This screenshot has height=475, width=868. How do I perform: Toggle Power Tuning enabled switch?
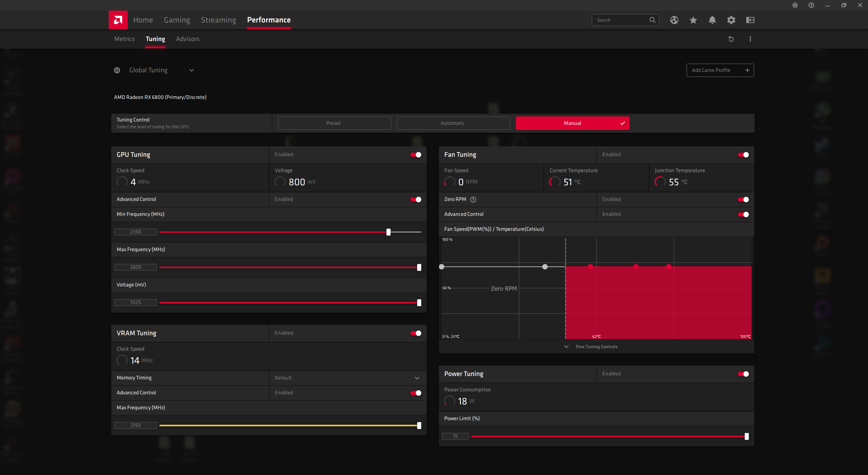(743, 374)
